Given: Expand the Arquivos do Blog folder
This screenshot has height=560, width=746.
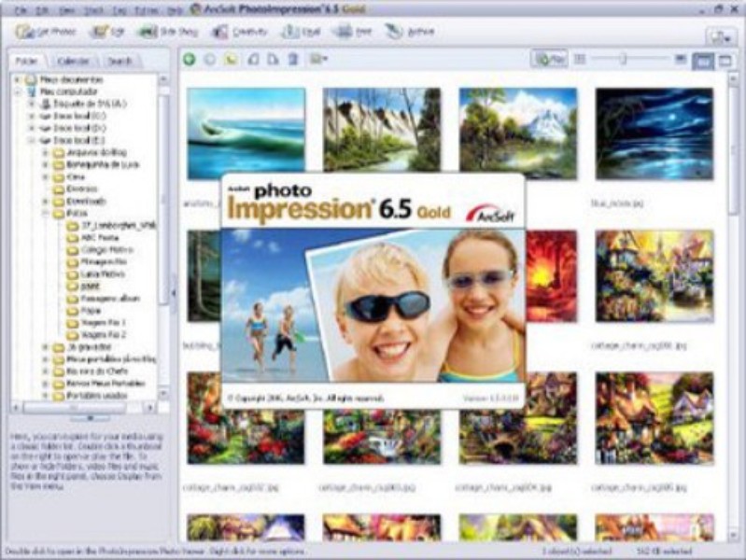Looking at the screenshot, I should [x=45, y=153].
